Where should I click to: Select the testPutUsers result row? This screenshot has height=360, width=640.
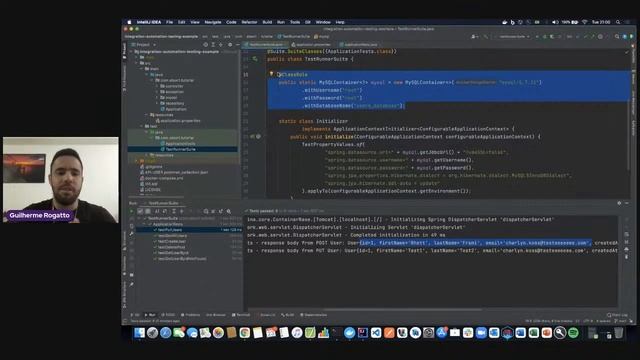(x=189, y=230)
